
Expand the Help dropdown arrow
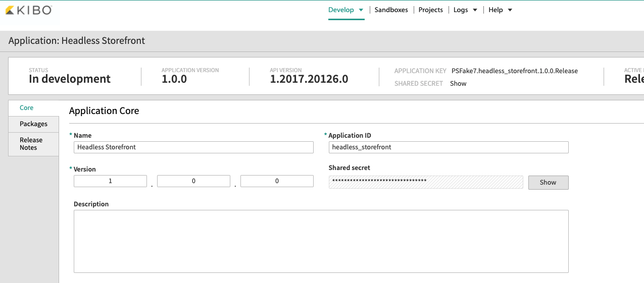tap(510, 10)
